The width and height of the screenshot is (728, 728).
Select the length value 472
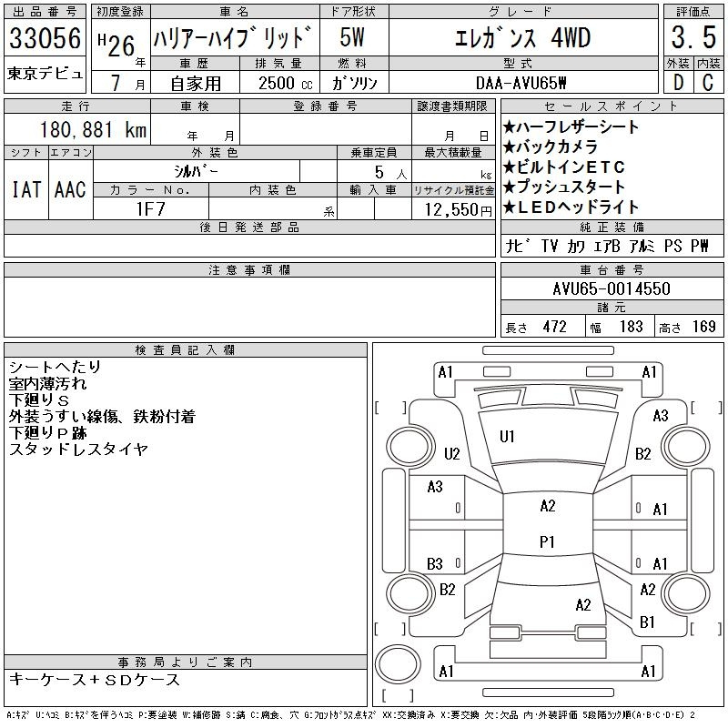554,327
